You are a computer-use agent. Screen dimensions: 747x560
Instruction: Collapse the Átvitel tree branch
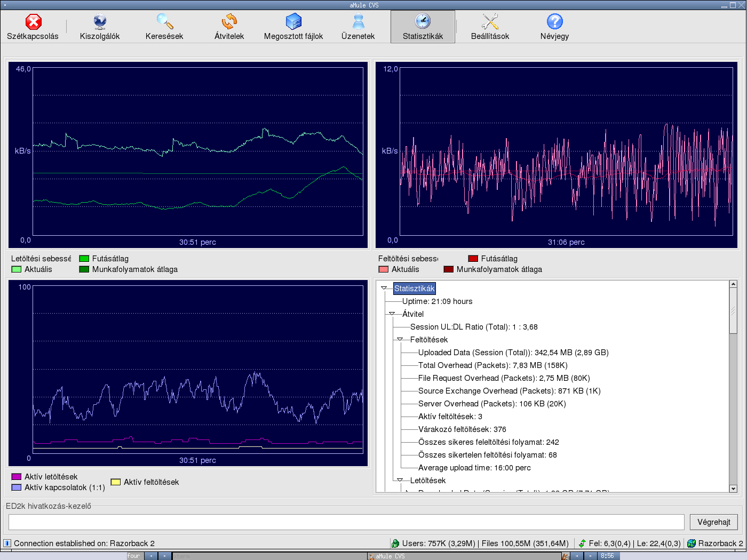click(392, 314)
